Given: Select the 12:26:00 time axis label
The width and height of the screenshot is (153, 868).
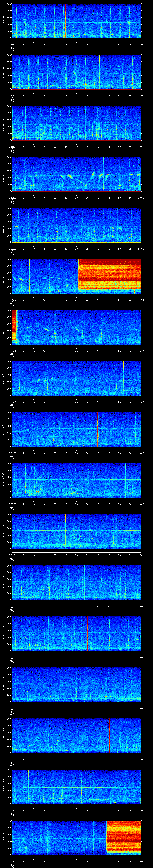Looking at the screenshot, I should 12,555.
